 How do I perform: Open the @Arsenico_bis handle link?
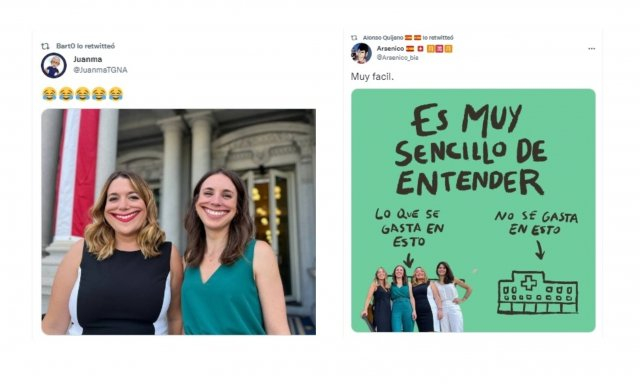tap(398, 58)
